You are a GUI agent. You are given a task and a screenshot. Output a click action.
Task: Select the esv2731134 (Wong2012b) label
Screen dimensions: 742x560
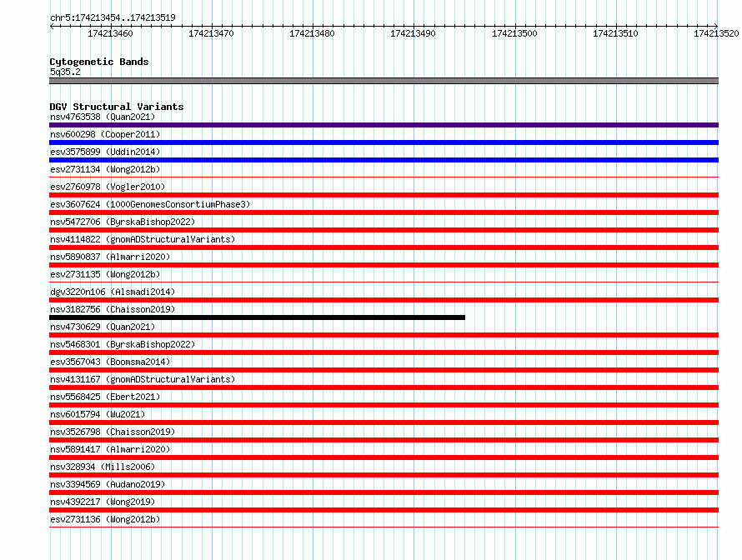click(x=105, y=169)
